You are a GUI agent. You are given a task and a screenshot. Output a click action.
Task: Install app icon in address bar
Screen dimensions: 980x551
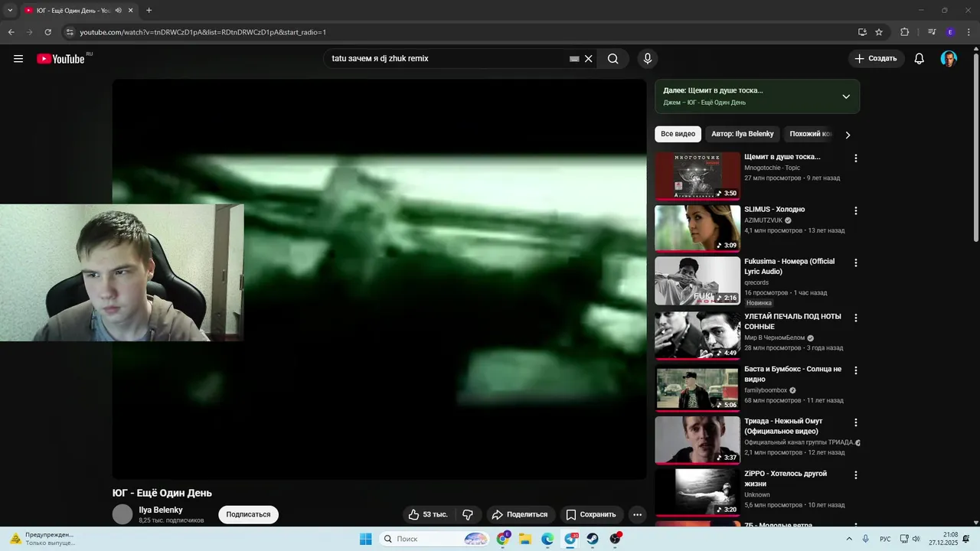[863, 32]
